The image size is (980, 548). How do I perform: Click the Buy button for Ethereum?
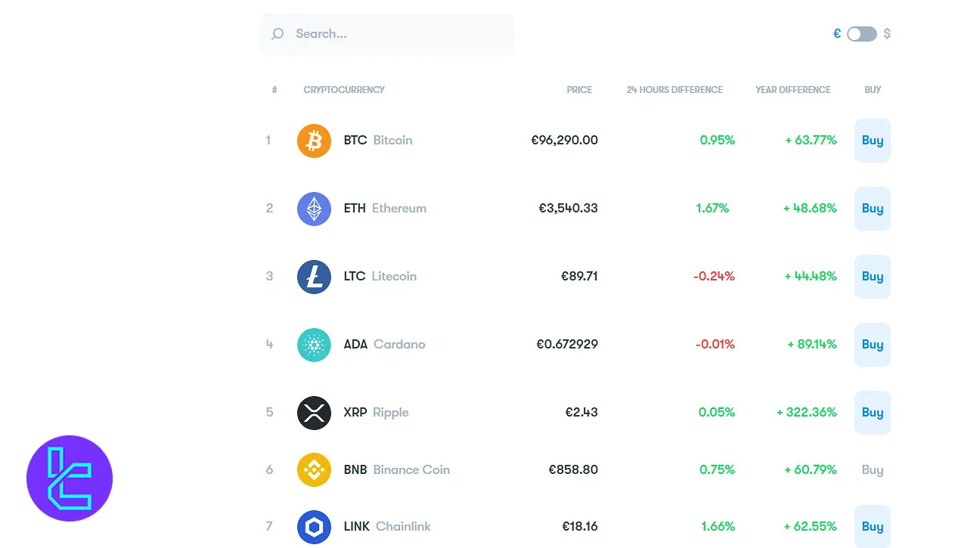872,208
